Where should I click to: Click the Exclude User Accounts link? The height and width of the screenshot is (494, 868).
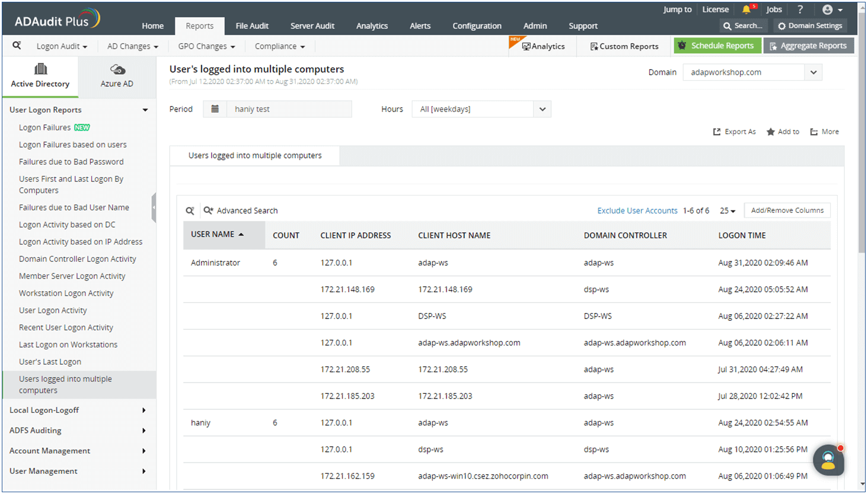(x=637, y=210)
